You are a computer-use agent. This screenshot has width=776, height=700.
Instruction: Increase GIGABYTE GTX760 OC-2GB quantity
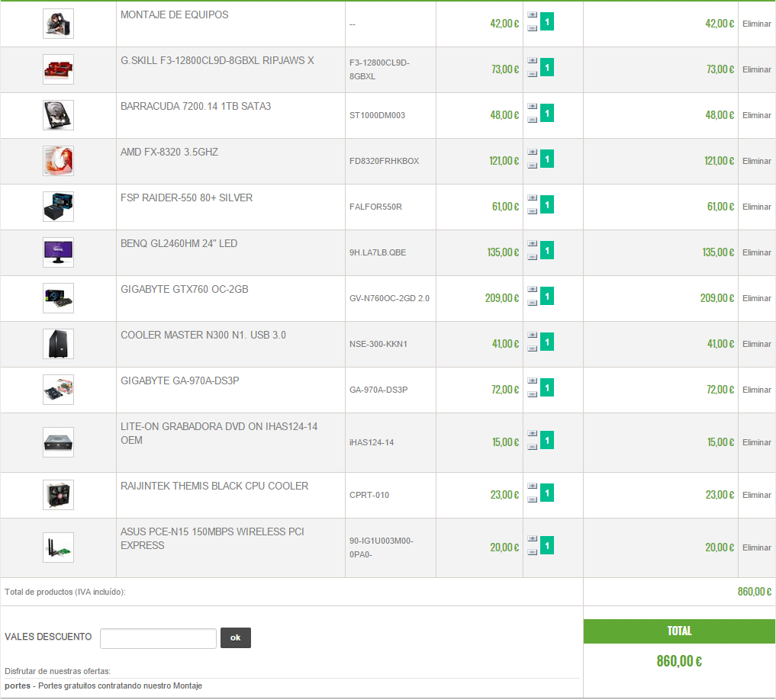tap(532, 290)
